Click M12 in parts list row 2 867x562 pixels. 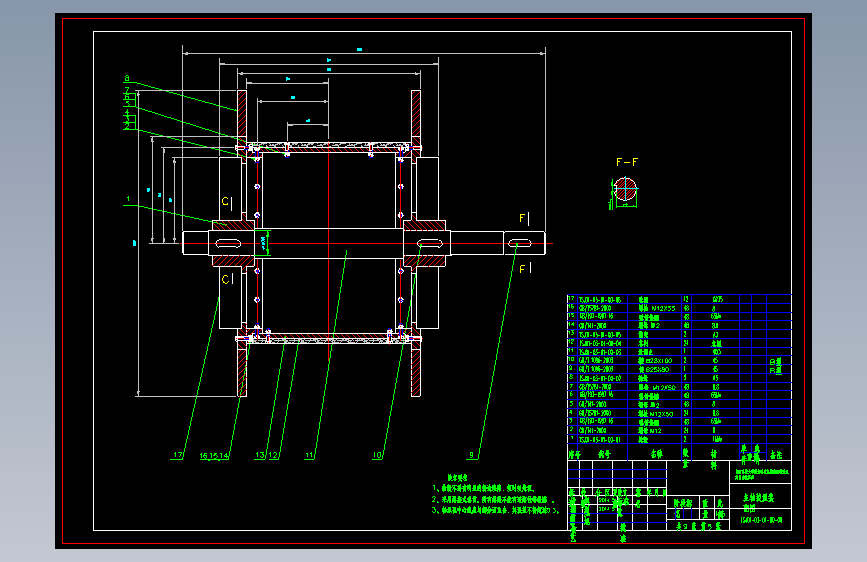click(655, 430)
